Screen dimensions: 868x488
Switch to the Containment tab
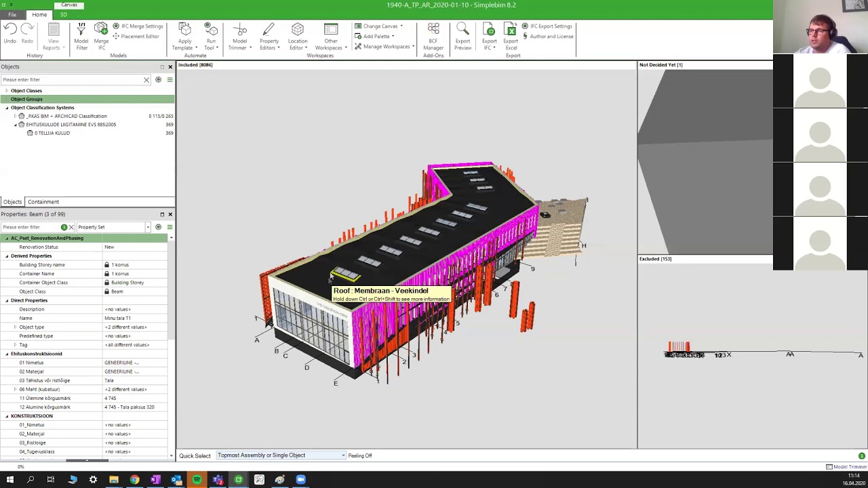pyautogui.click(x=43, y=202)
